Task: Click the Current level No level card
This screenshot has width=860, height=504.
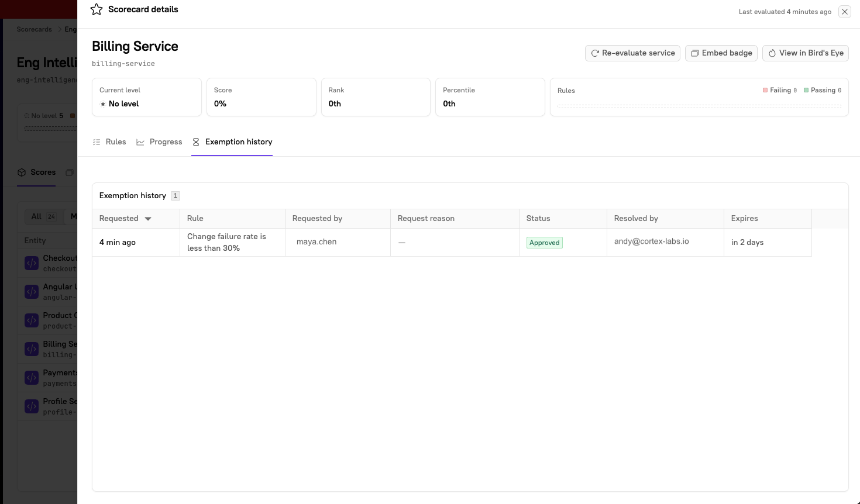Action: pos(147,97)
